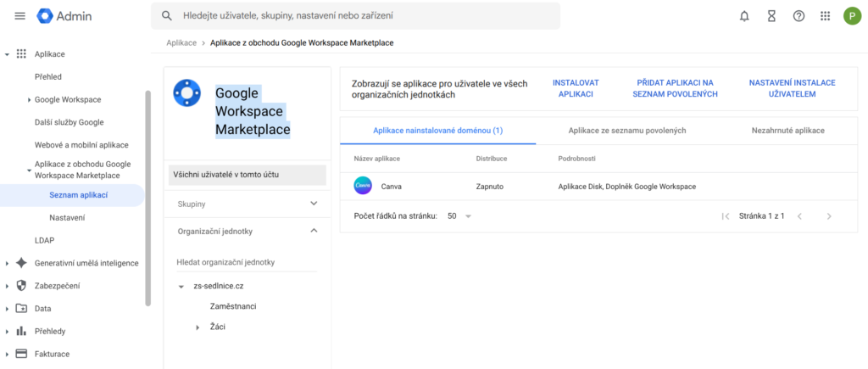This screenshot has height=369, width=868.
Task: Expand the Skupiny section
Action: click(314, 204)
